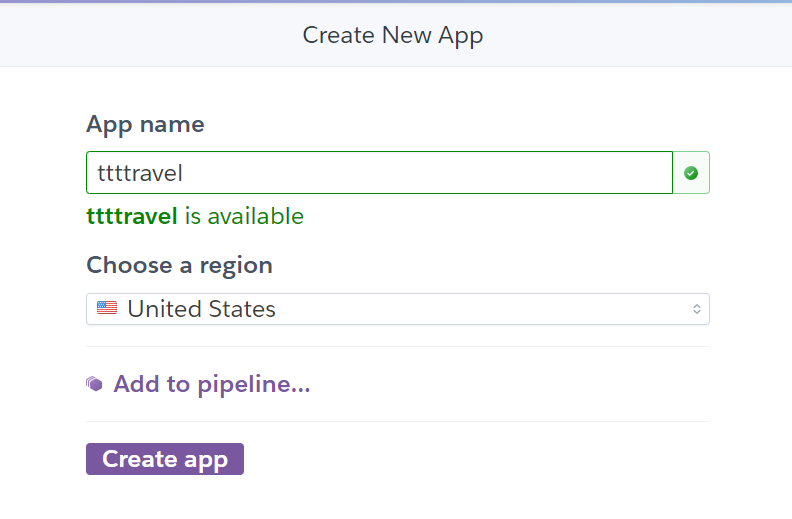Click the typed text ttttravel in the field
This screenshot has width=792, height=519.
coord(140,173)
